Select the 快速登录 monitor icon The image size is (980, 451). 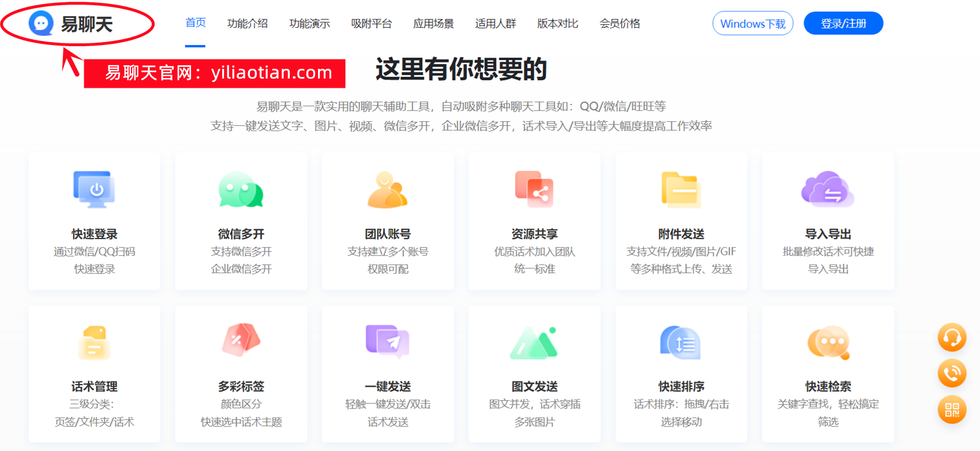[95, 189]
